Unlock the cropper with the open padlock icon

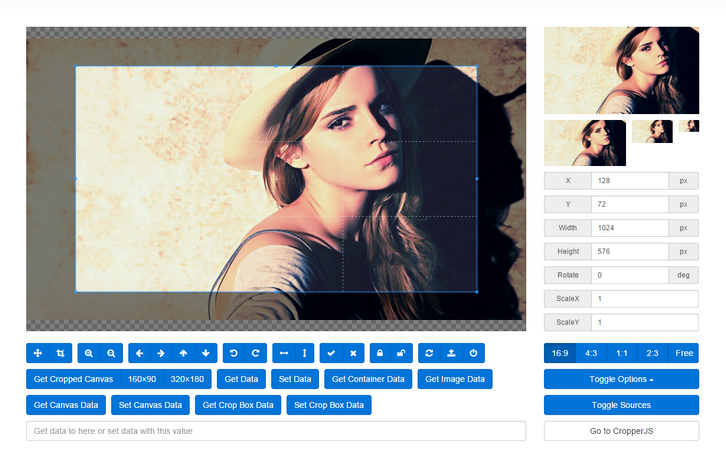click(402, 353)
